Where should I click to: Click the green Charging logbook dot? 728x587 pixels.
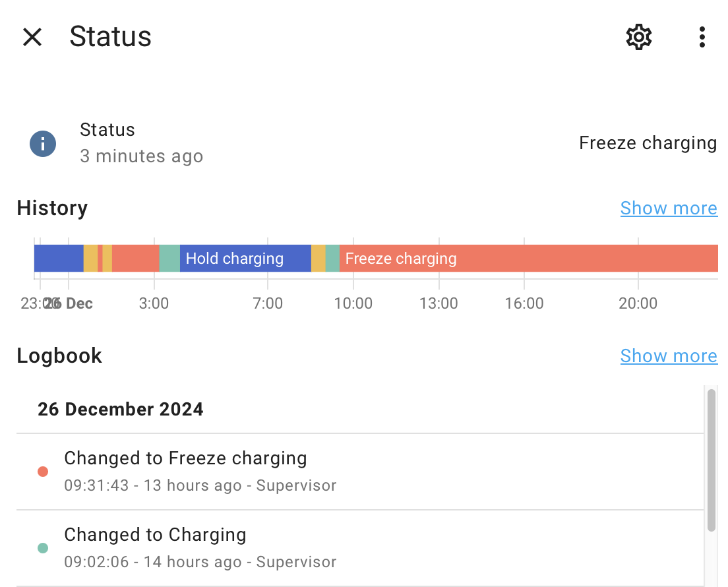coord(43,548)
